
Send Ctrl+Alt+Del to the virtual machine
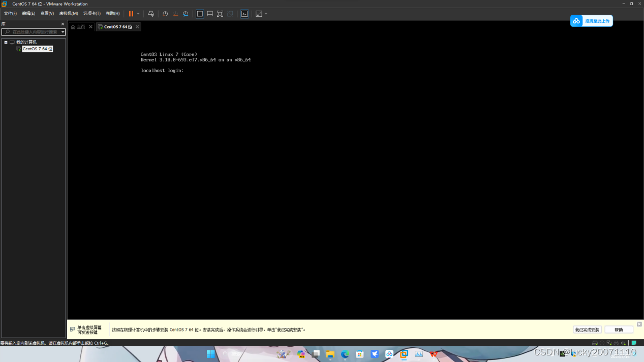click(x=151, y=14)
